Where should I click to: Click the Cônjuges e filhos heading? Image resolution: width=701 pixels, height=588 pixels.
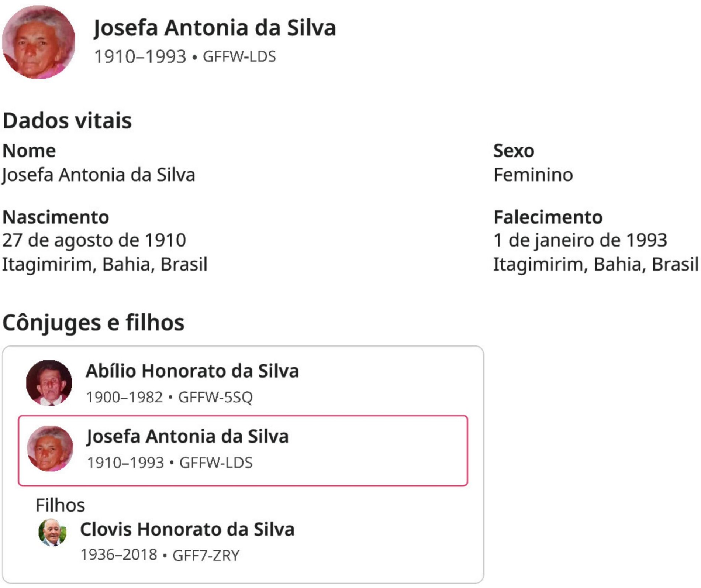point(93,323)
